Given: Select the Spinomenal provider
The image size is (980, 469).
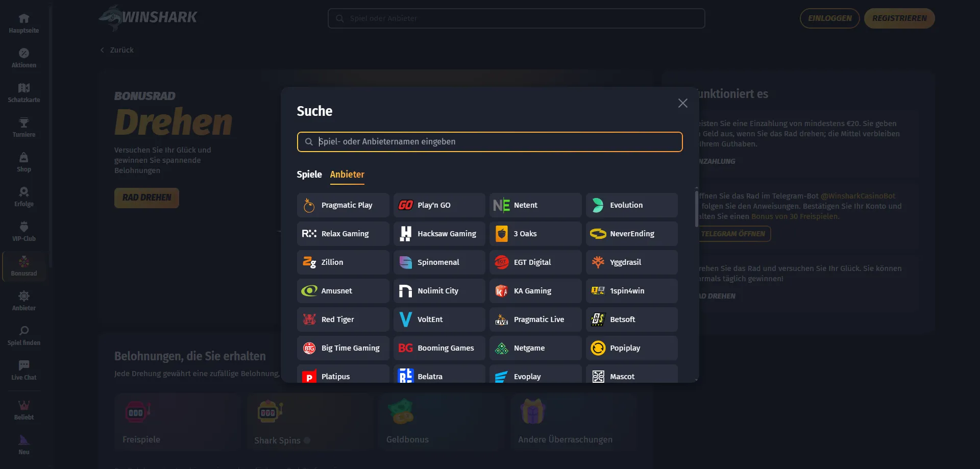Looking at the screenshot, I should point(439,262).
